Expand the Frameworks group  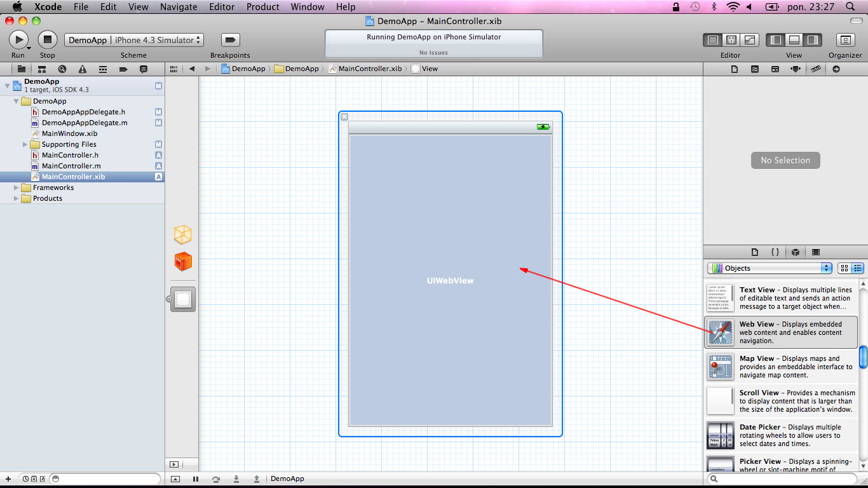(x=17, y=188)
